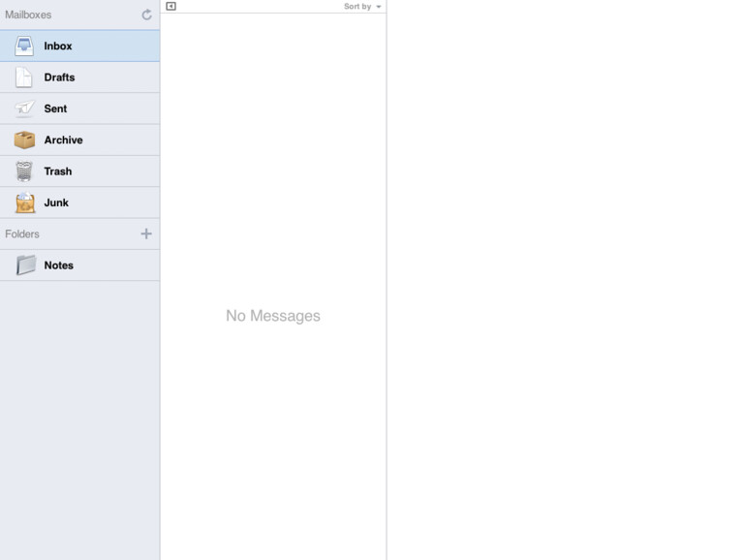Click the Archive cardboard box icon
This screenshot has height=560, width=746.
24,140
